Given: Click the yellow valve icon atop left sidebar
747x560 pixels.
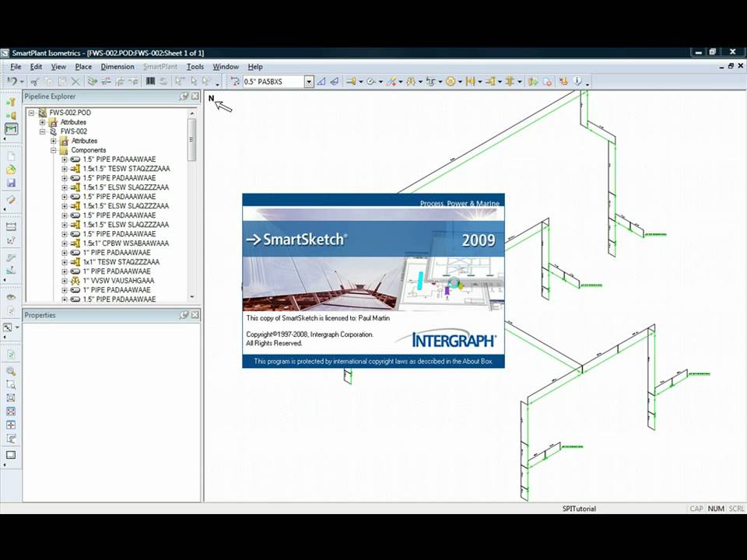Looking at the screenshot, I should coord(11,102).
